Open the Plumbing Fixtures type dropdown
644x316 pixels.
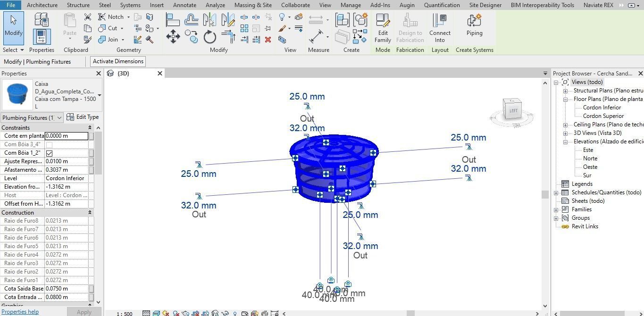(x=59, y=117)
